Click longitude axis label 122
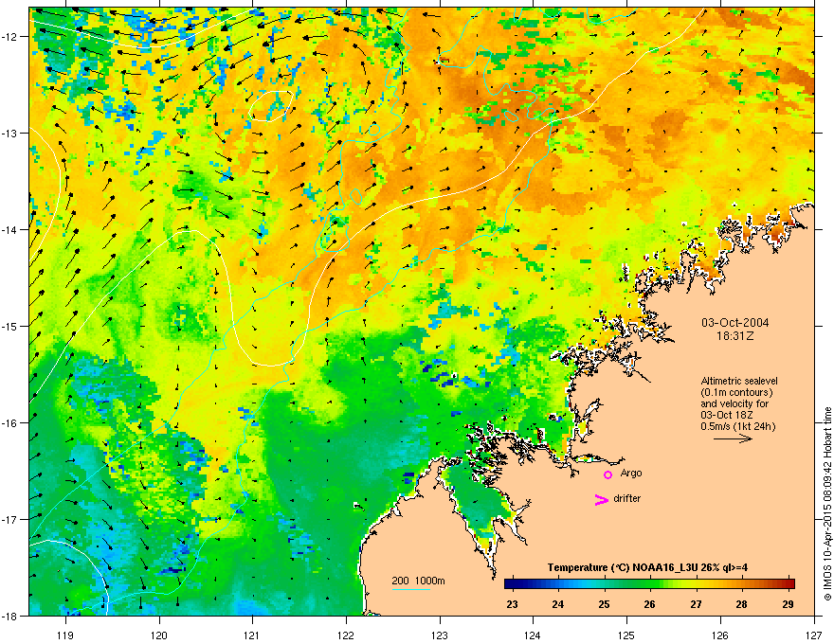Screen dimensions: 834x644 click(346, 635)
